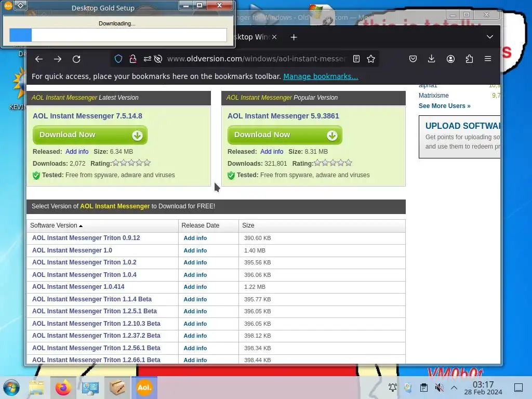Open AOL Instant Messenger Triton 0.9.12
Screen dimensions: 532x399
tap(86, 238)
